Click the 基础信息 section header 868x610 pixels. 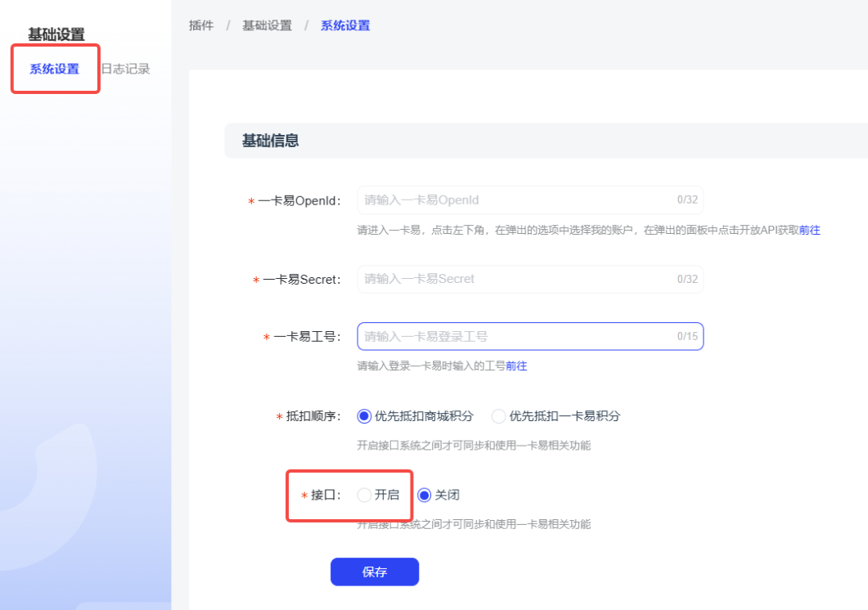point(271,141)
